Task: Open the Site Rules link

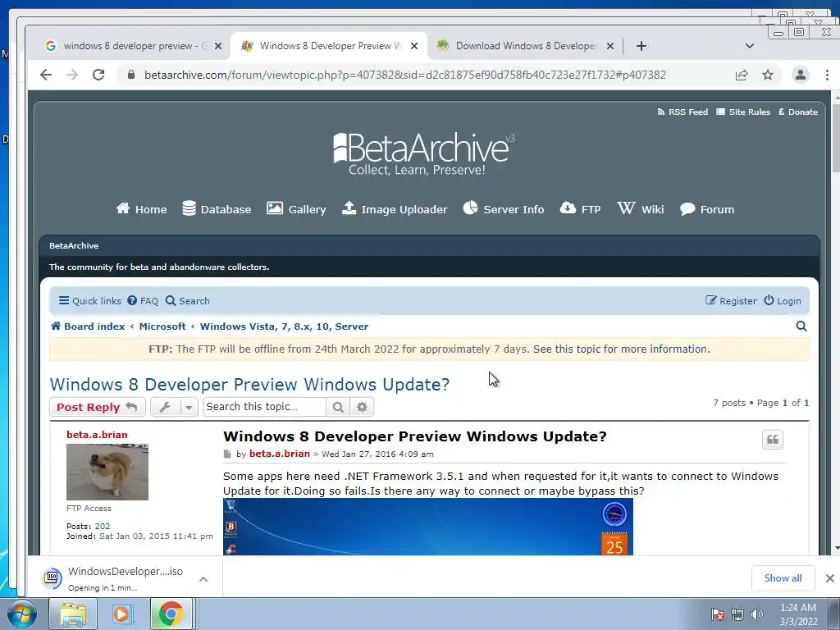Action: [743, 112]
